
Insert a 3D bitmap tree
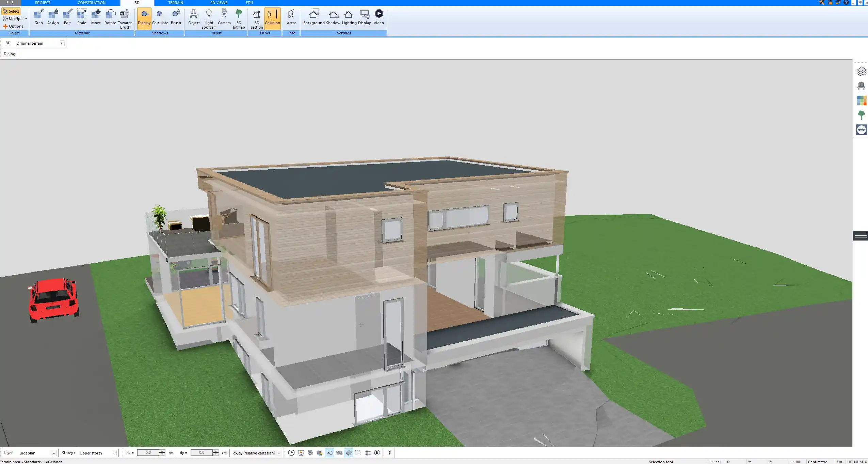[x=239, y=19]
